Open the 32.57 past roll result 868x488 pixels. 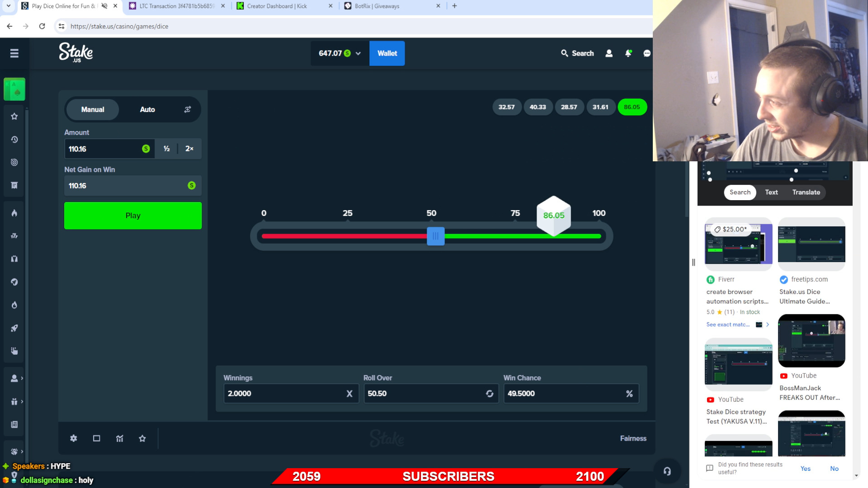point(506,107)
